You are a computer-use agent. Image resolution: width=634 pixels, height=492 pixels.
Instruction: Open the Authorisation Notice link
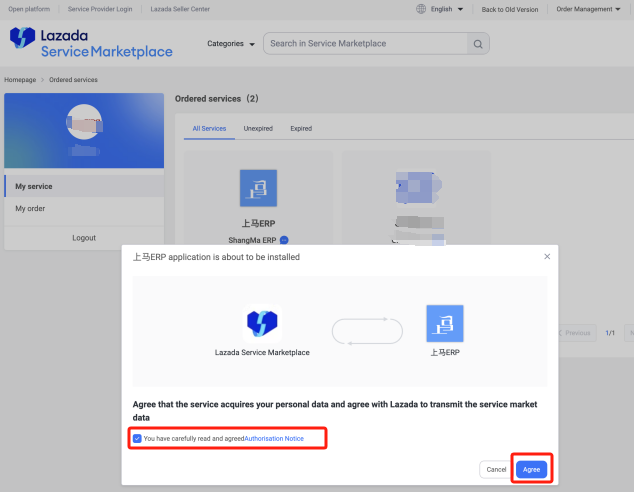click(274, 439)
